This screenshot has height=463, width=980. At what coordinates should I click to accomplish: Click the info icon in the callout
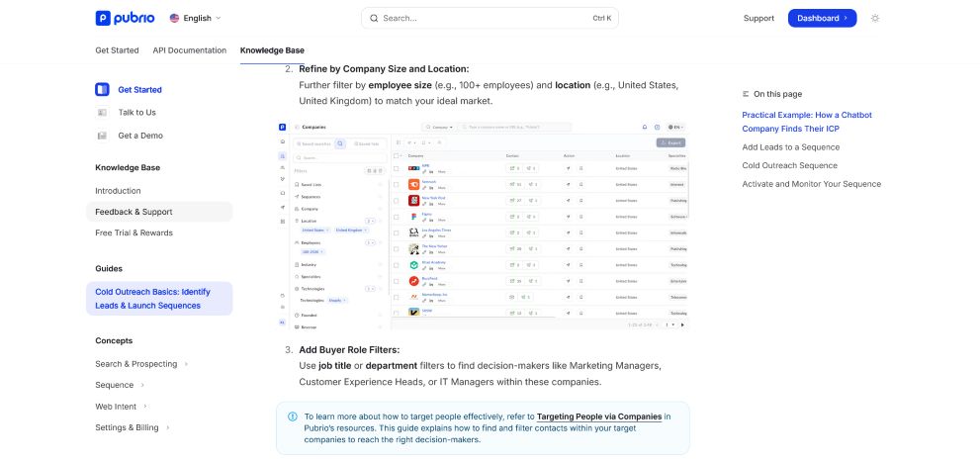293,417
